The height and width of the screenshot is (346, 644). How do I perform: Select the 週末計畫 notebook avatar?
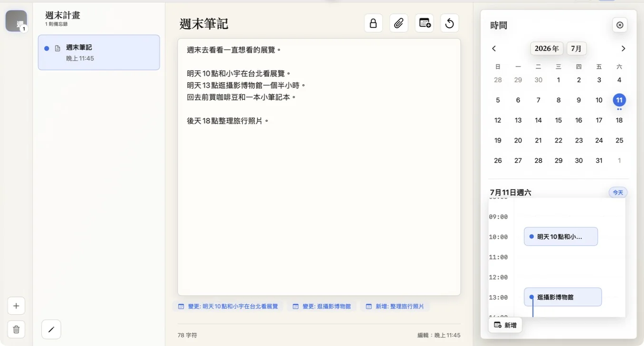click(x=16, y=21)
